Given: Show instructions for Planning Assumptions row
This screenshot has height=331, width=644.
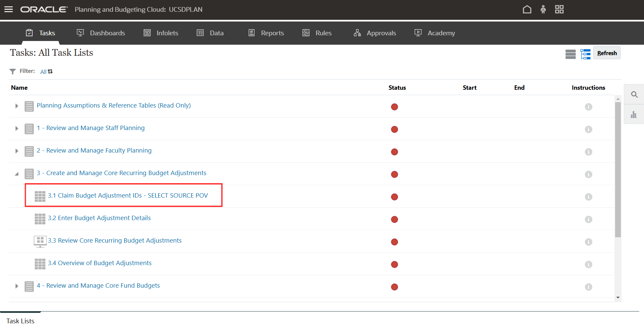Looking at the screenshot, I should pos(588,107).
